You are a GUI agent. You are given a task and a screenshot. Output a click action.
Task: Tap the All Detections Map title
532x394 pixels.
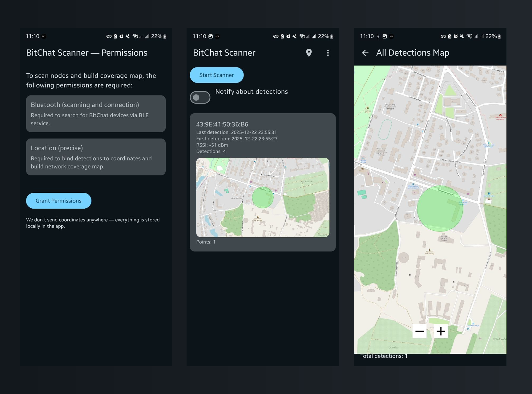[x=413, y=53]
